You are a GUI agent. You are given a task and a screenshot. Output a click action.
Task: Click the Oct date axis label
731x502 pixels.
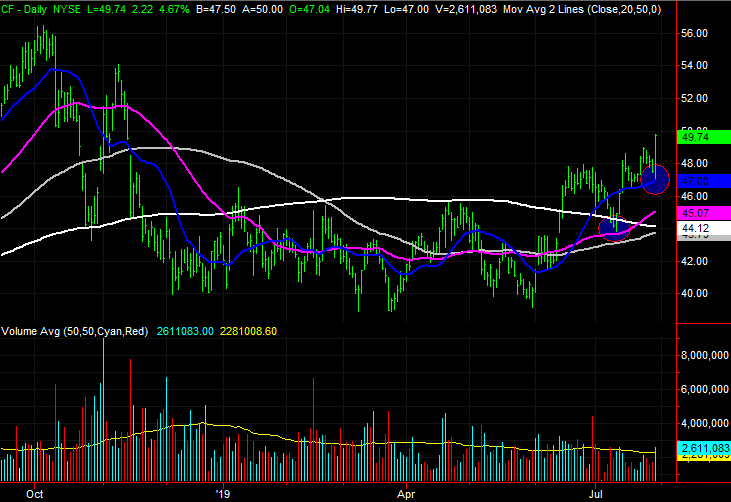coord(34,494)
